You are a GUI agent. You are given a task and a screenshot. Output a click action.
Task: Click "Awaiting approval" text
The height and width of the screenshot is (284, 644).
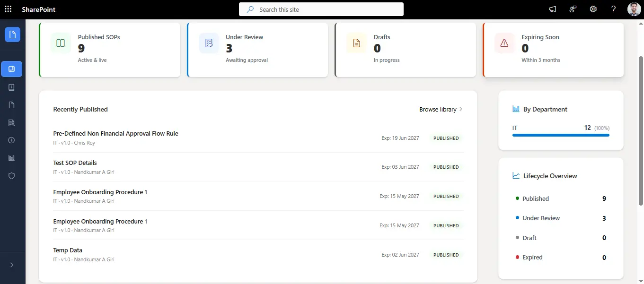point(247,60)
